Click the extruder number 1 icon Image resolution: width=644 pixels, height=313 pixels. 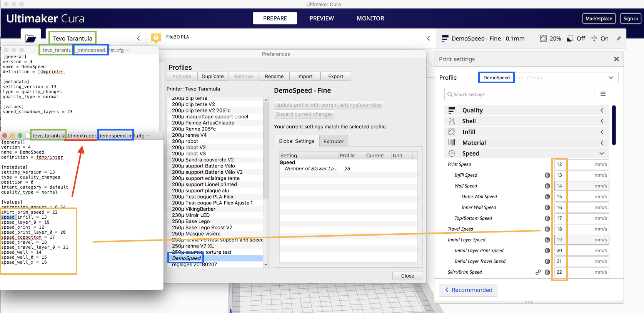(x=156, y=38)
